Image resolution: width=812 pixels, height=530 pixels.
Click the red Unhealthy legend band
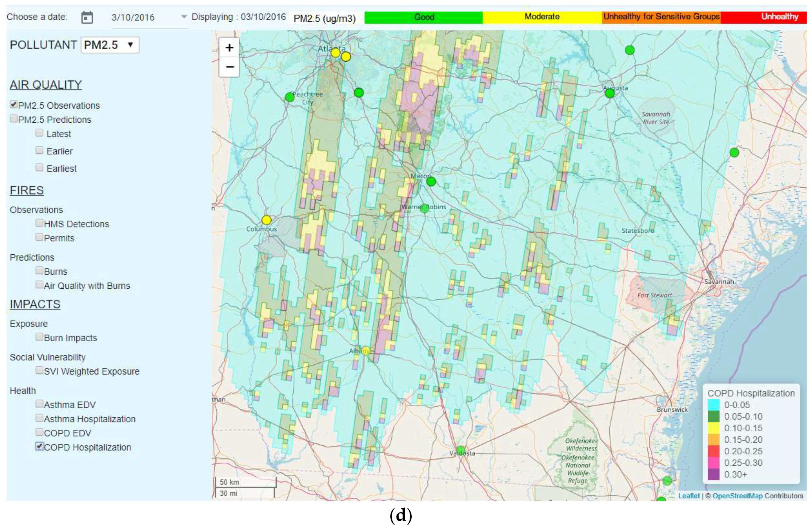pyautogui.click(x=764, y=17)
